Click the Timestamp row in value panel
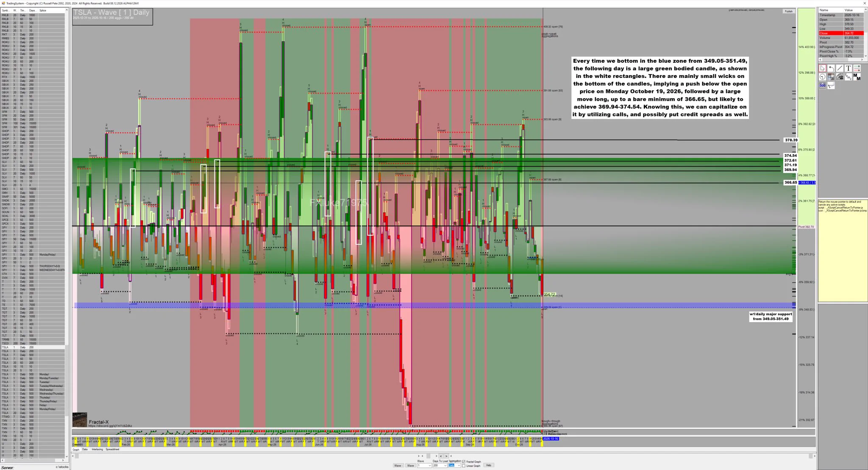Screen dimensions: 868x470 tap(841, 15)
